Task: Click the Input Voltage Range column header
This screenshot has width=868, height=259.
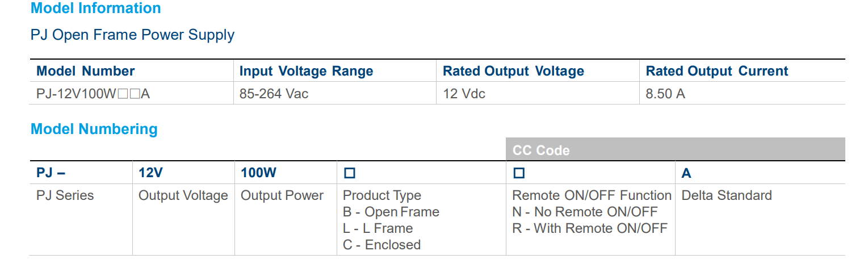Action: point(306,71)
